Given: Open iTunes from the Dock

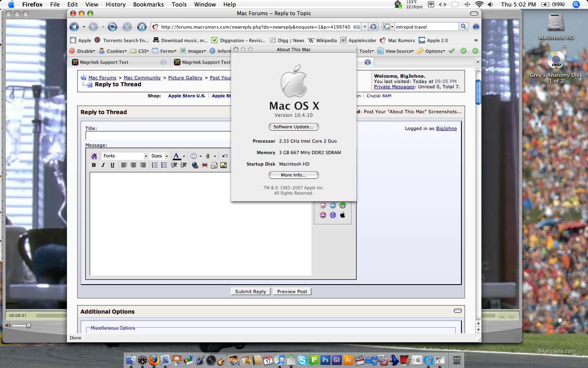Looking at the screenshot, I should click(x=279, y=360).
